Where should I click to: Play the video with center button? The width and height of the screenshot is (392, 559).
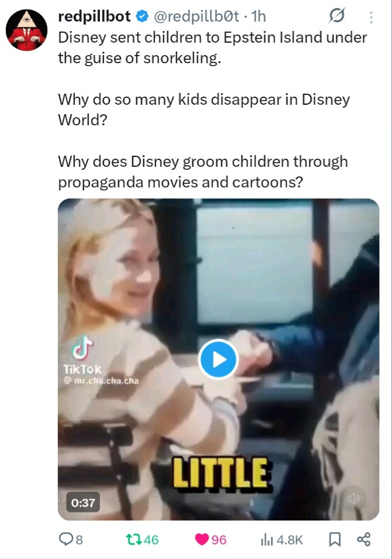tap(218, 359)
